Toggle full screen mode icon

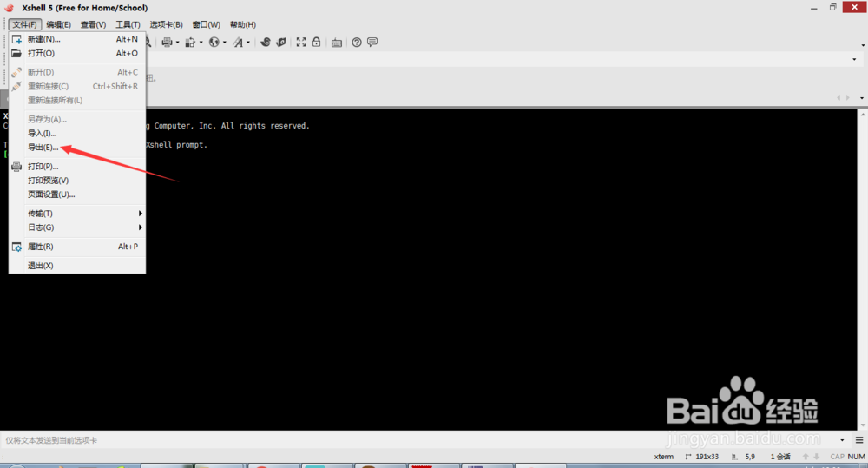pos(300,42)
